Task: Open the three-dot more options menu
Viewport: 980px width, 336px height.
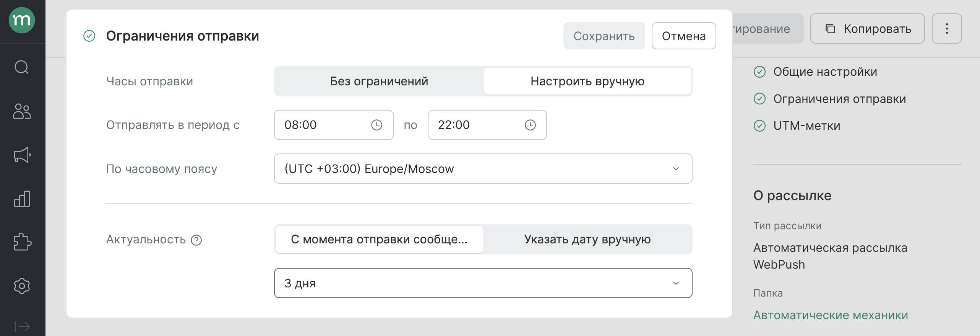Action: [x=947, y=29]
